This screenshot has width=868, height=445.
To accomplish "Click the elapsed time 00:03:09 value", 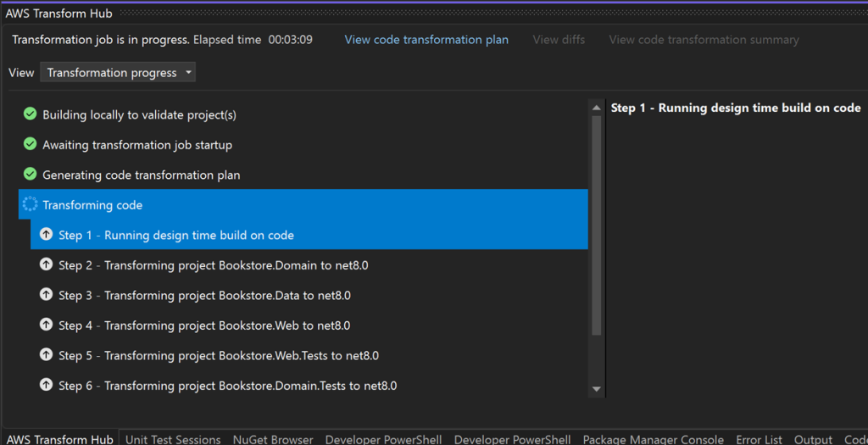I will point(290,40).
